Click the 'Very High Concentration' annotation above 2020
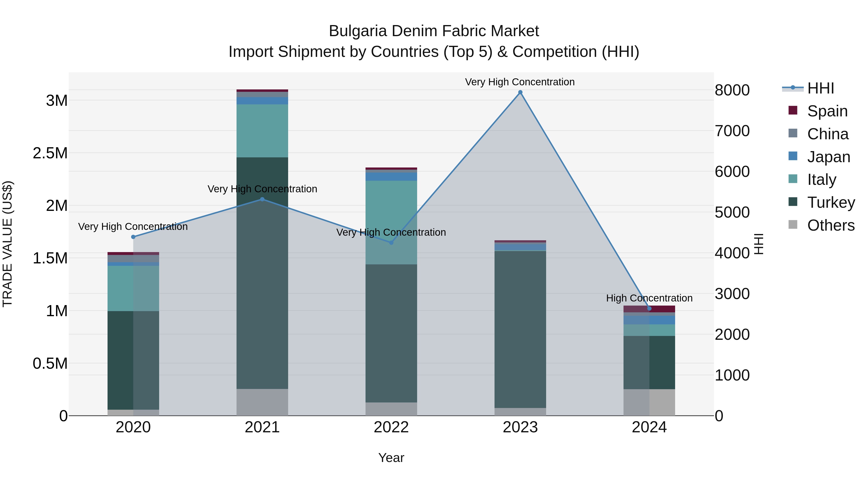 tap(133, 227)
